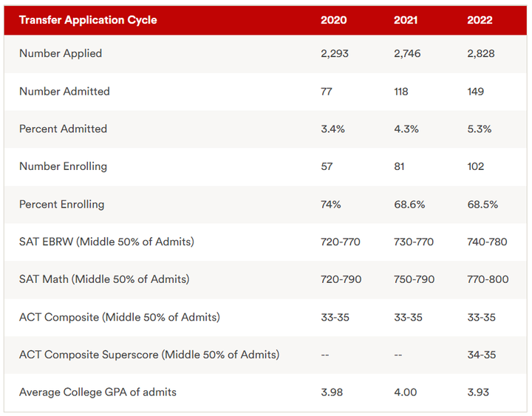
Task: Select the 2020 column header
Action: pos(333,20)
